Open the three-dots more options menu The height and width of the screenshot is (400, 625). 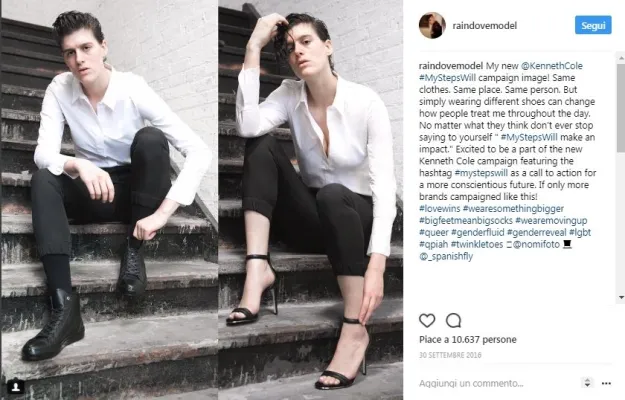(x=606, y=383)
